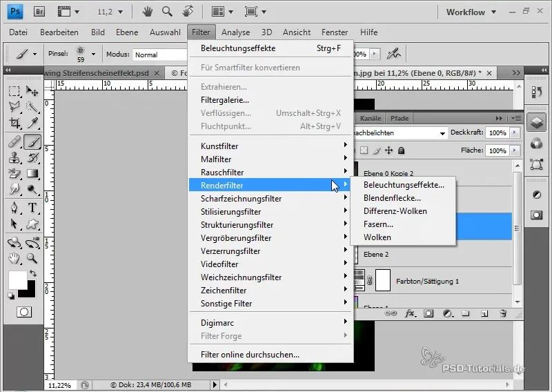Select the Rectangular Marquee tool
Image resolution: width=552 pixels, height=392 pixels.
[x=14, y=92]
